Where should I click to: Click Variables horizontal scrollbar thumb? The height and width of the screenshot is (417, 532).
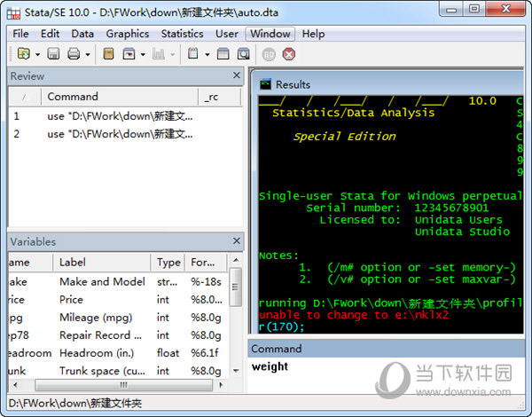(123, 385)
